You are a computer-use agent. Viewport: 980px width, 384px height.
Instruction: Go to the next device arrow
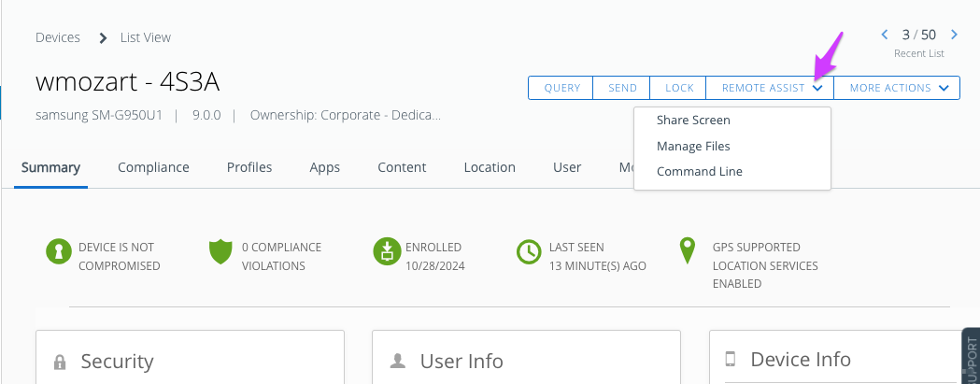954,35
